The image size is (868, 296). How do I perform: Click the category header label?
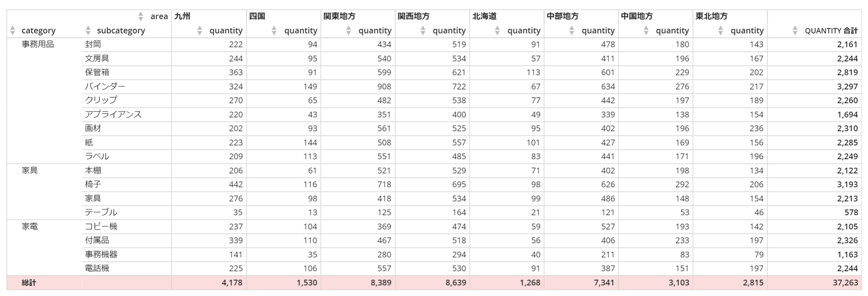coord(39,31)
